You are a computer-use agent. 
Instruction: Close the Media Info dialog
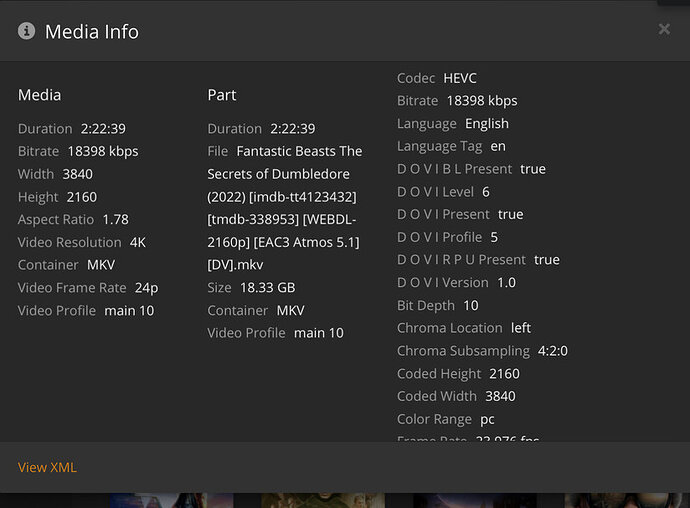tap(664, 30)
